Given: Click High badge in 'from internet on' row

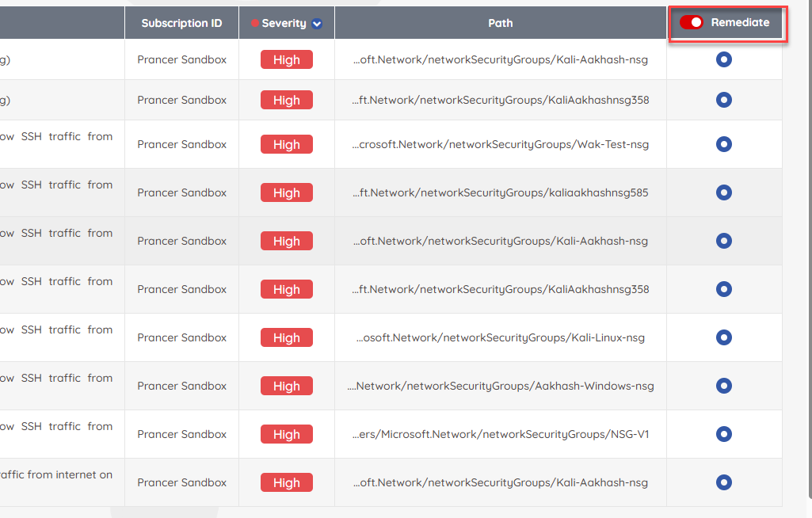Looking at the screenshot, I should (x=286, y=483).
